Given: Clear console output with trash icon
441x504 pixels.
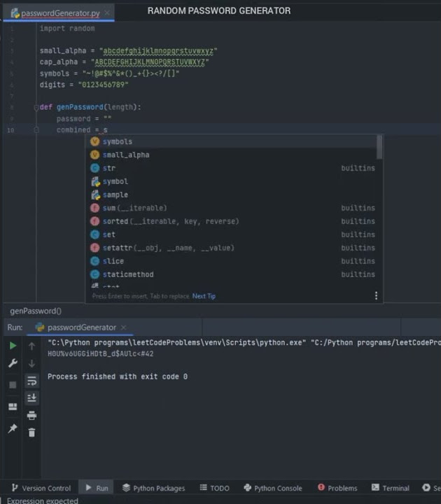Looking at the screenshot, I should [x=31, y=433].
